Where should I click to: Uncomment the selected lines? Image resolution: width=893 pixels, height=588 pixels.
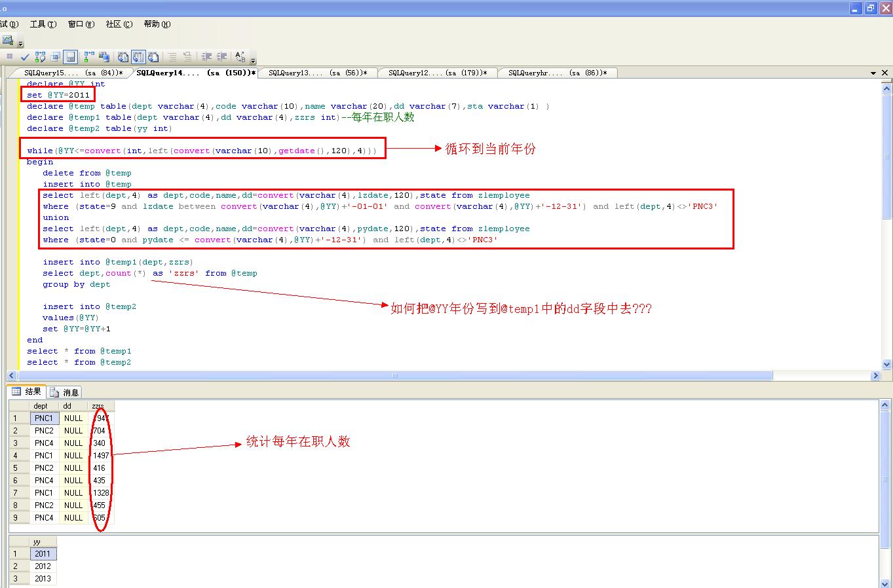tap(187, 57)
